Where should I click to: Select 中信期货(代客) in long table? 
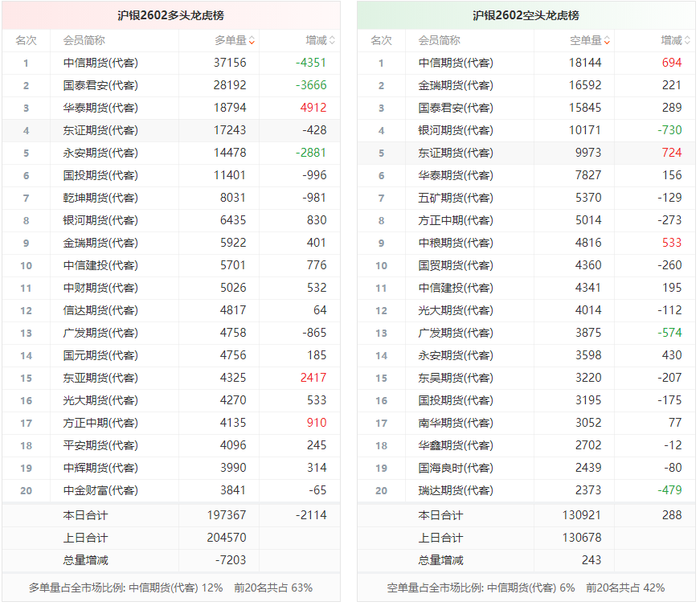pyautogui.click(x=100, y=63)
